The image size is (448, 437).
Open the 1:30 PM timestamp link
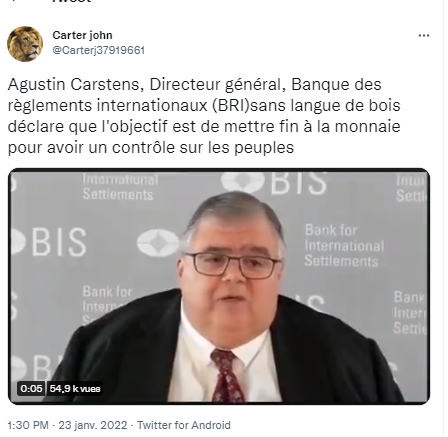tap(28, 425)
